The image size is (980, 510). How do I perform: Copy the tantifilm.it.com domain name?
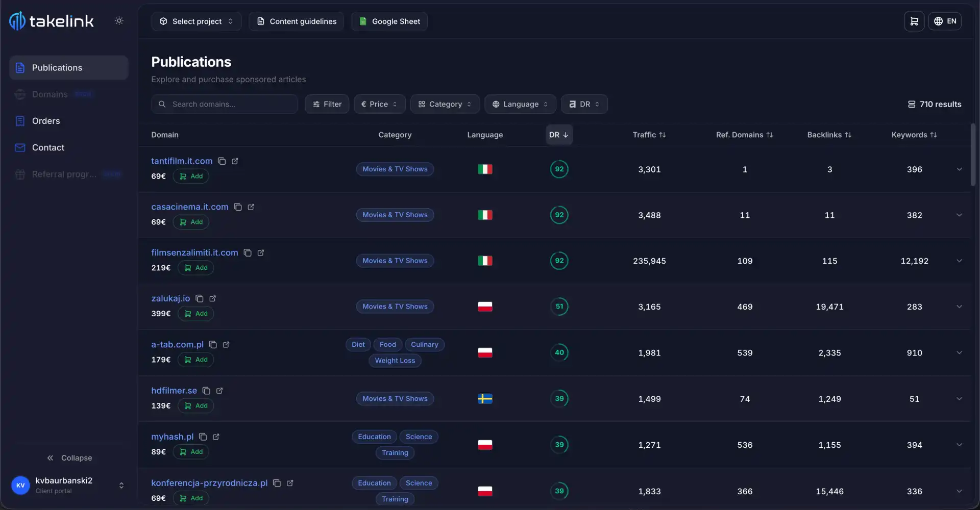click(x=222, y=161)
